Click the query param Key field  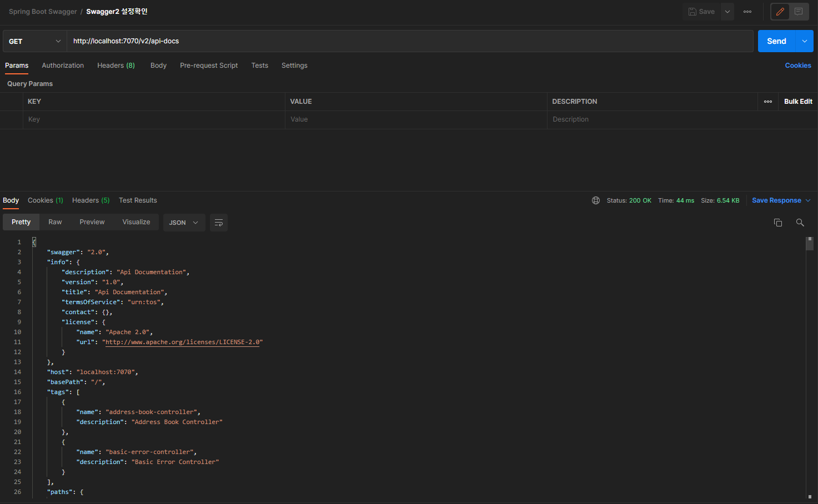[x=154, y=119]
